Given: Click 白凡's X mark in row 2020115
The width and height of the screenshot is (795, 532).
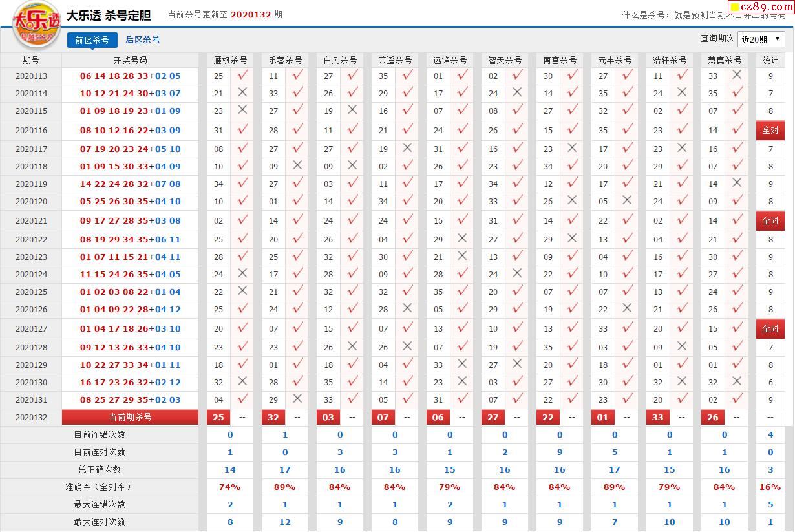Looking at the screenshot, I should [x=352, y=111].
